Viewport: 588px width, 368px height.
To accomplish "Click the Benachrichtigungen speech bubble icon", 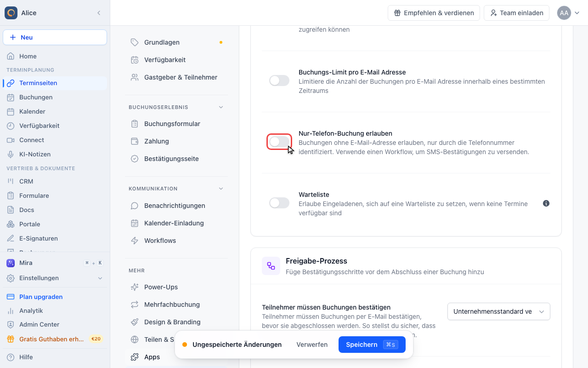I will click(x=135, y=206).
